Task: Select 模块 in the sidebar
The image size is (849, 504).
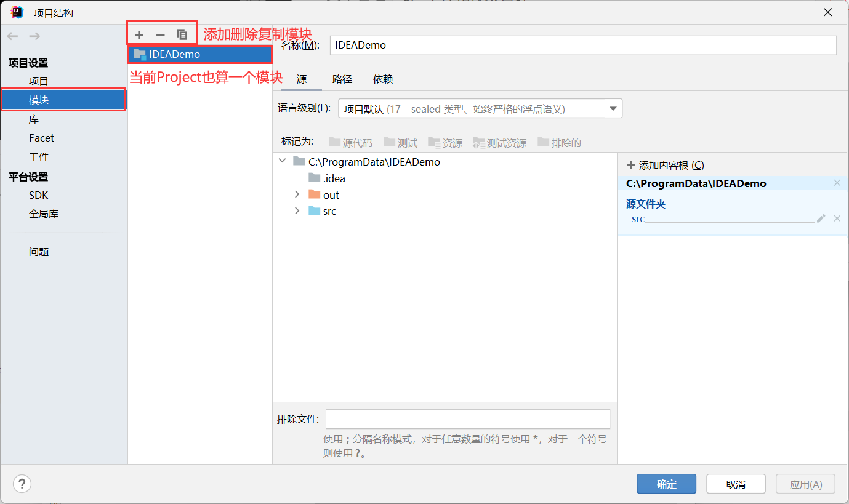Action: [63, 100]
